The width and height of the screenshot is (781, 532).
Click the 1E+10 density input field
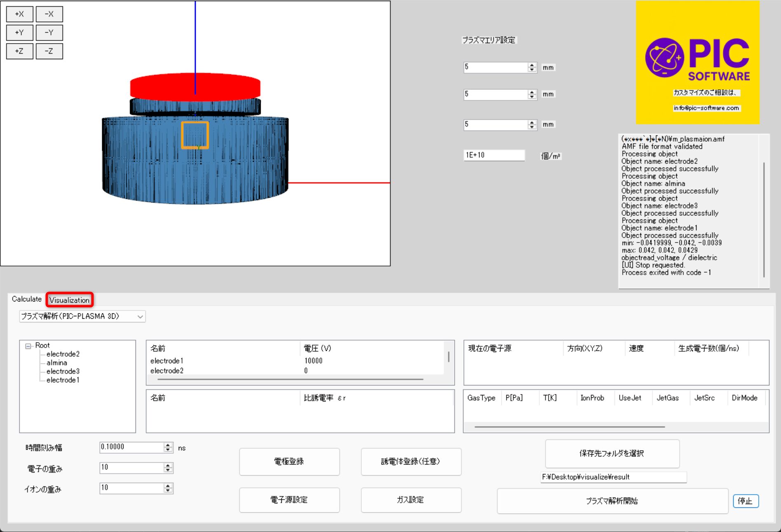(x=493, y=155)
